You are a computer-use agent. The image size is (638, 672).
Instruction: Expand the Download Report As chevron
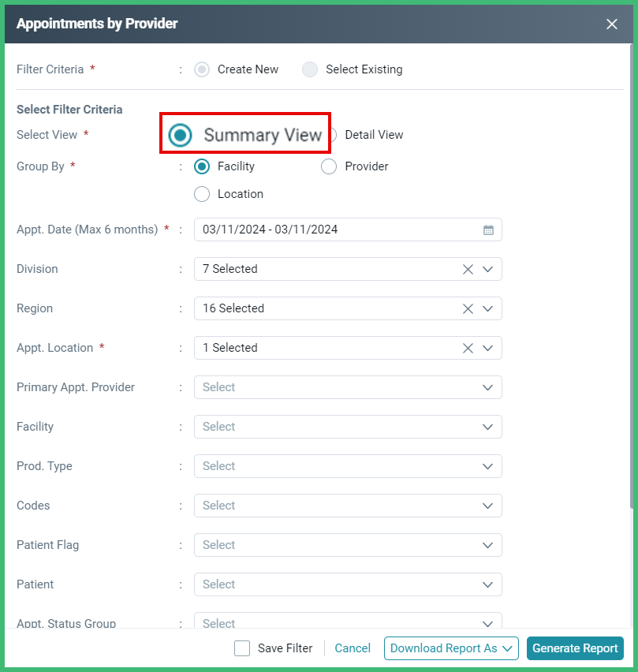click(508, 648)
